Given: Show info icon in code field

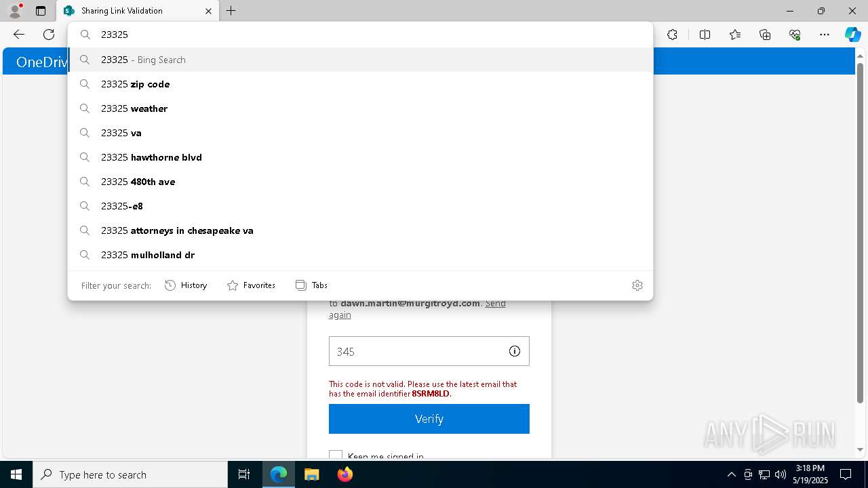Looking at the screenshot, I should tap(515, 351).
